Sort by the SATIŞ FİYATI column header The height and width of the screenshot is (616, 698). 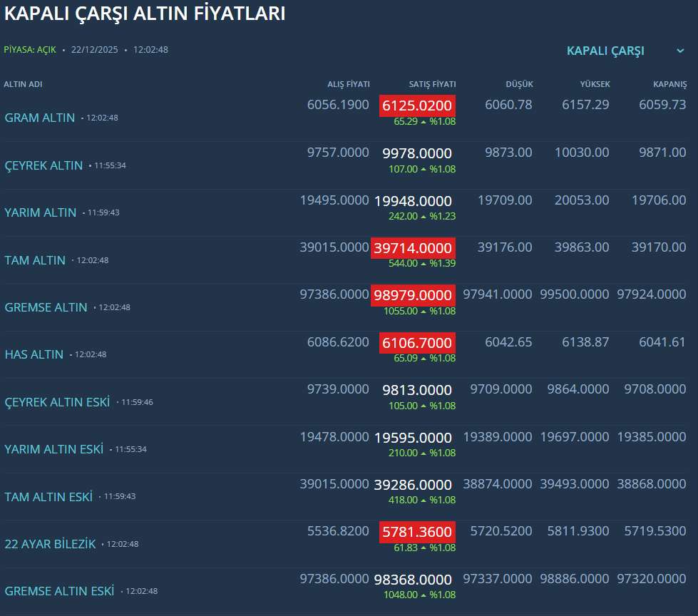(432, 84)
